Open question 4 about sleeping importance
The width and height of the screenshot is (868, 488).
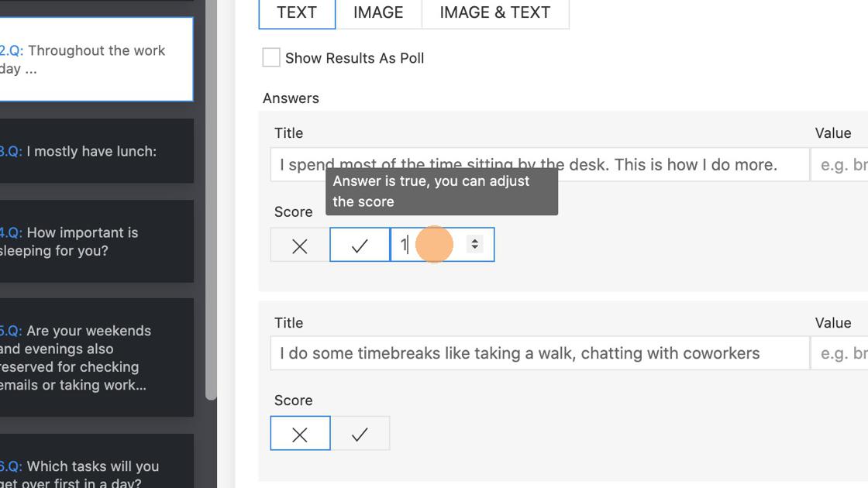point(93,242)
